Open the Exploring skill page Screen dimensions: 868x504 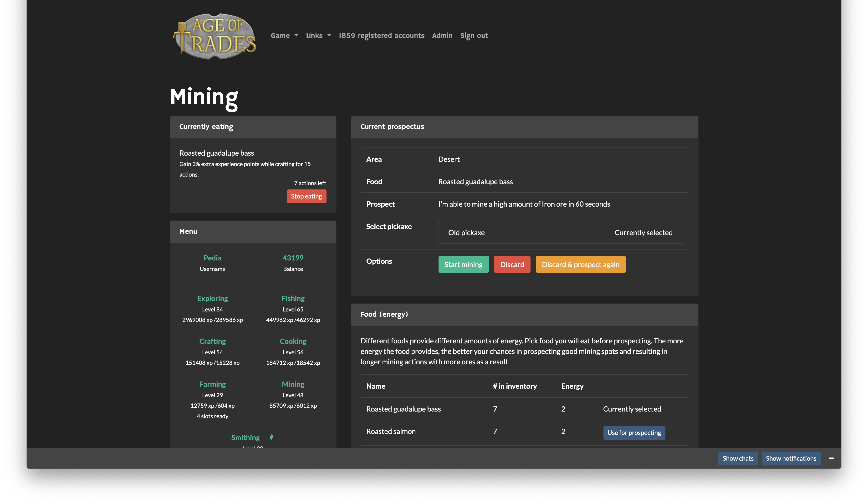[x=212, y=298]
